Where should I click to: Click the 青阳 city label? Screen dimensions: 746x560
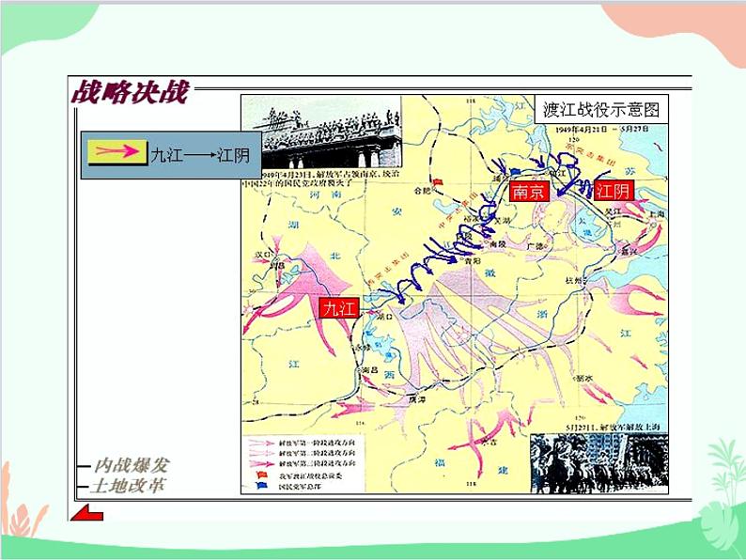click(473, 261)
